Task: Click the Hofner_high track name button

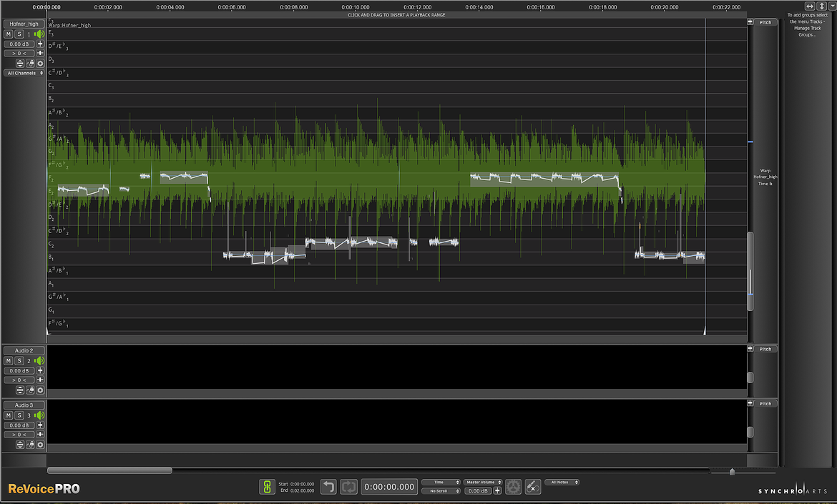Action: 24,24
